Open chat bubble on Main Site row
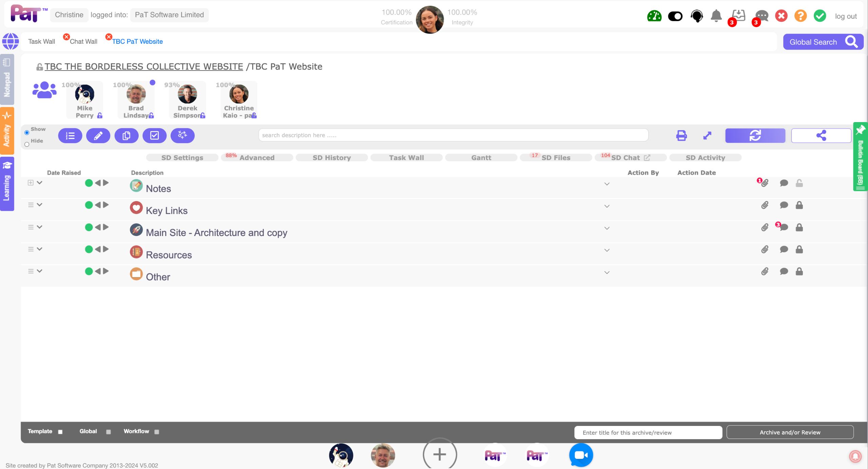The height and width of the screenshot is (469, 868). tap(784, 228)
